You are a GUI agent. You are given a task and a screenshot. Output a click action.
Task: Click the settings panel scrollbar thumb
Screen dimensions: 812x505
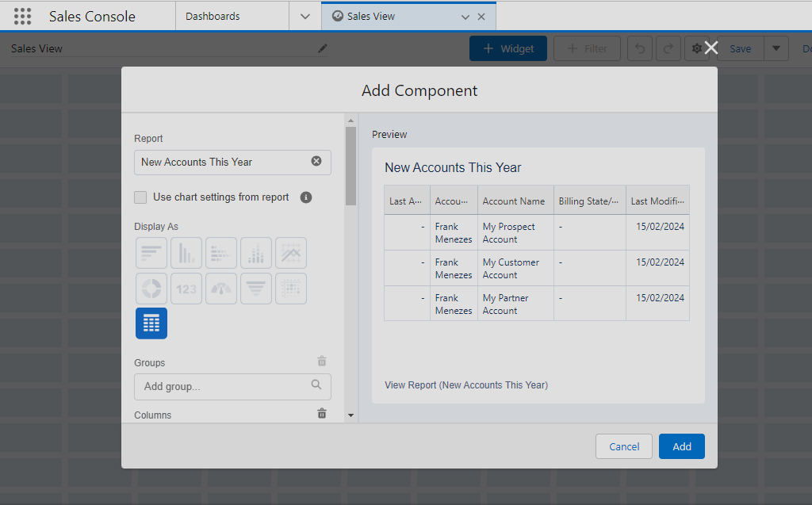pos(350,166)
